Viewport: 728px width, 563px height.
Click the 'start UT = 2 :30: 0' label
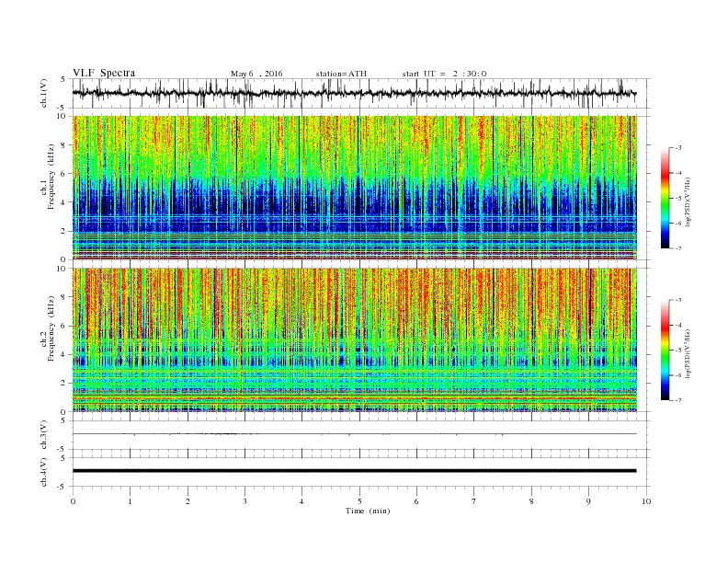444,74
